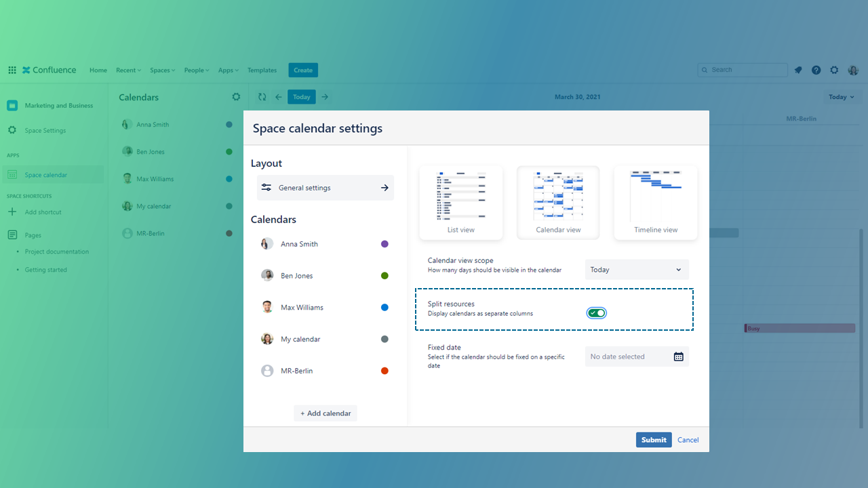Open the Fixed date calendar picker icon
This screenshot has width=868, height=488.
pyautogui.click(x=678, y=356)
